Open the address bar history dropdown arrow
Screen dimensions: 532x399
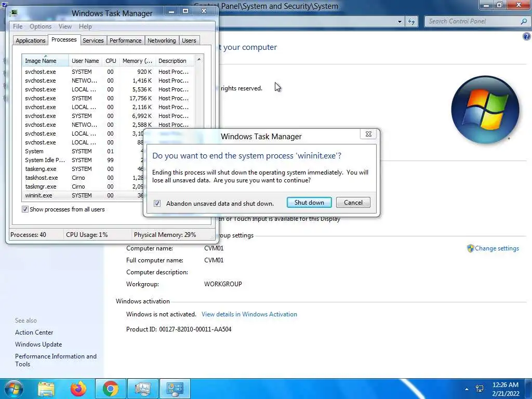coord(400,22)
